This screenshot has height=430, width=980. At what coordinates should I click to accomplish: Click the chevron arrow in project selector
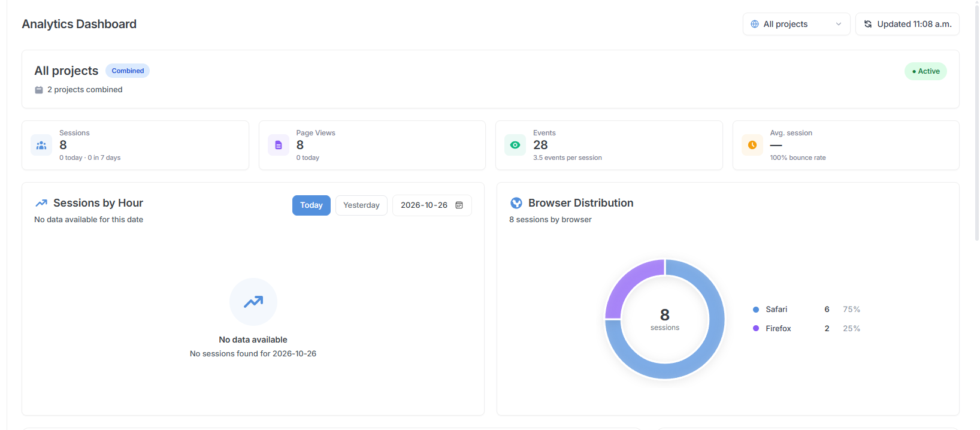coord(839,24)
